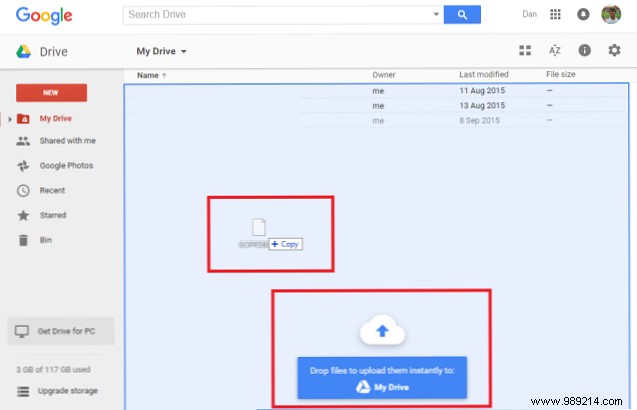
Task: Open the Google apps grid
Action: click(x=555, y=14)
